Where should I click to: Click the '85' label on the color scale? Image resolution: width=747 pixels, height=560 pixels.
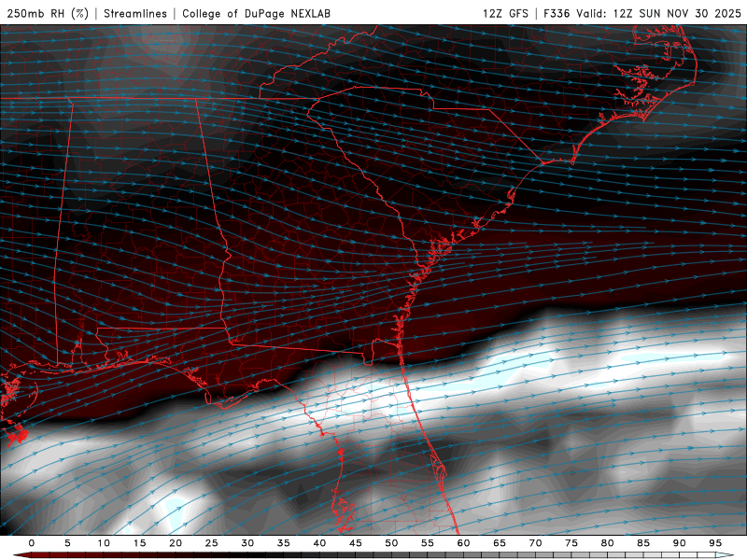(643, 543)
